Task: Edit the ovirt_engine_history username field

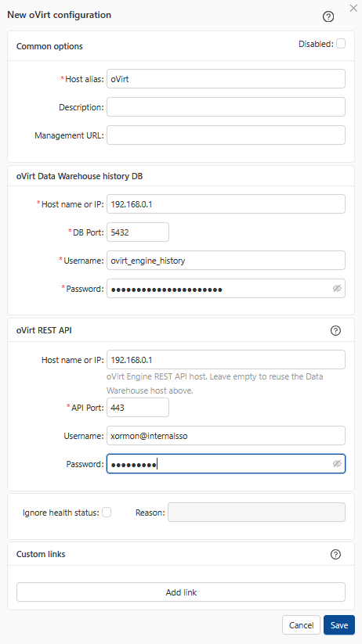Action: coord(226,261)
